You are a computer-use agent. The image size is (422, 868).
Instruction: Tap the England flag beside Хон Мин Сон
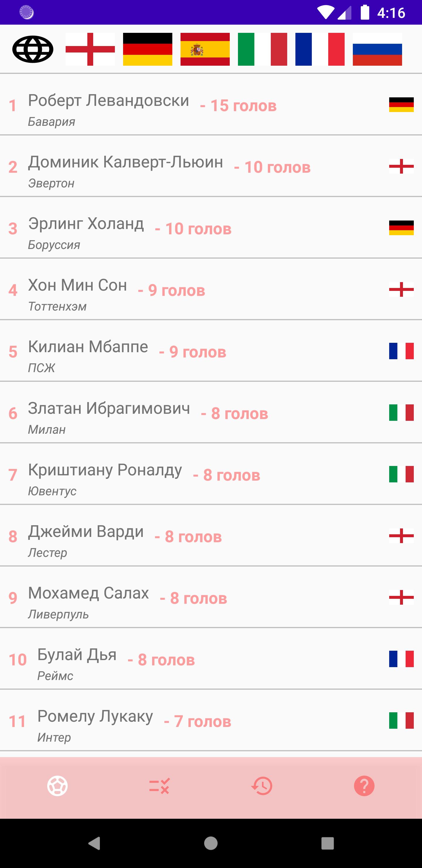401,289
